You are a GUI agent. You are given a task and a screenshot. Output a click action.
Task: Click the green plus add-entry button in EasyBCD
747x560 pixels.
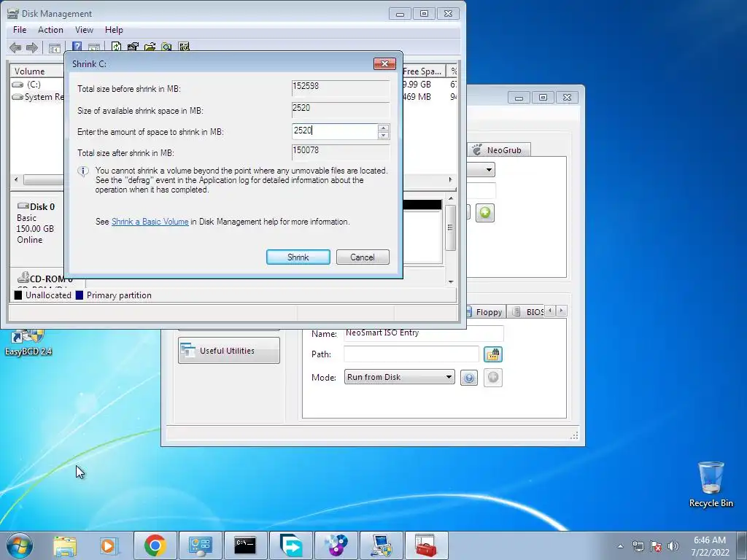click(x=485, y=212)
